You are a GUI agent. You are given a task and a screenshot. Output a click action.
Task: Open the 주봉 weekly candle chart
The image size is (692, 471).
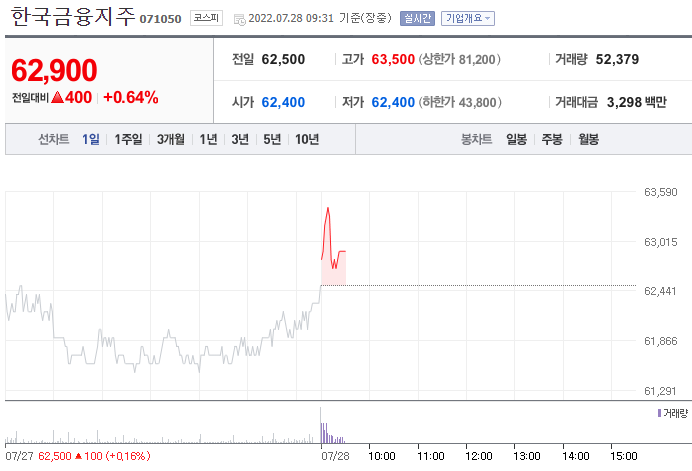(x=552, y=139)
